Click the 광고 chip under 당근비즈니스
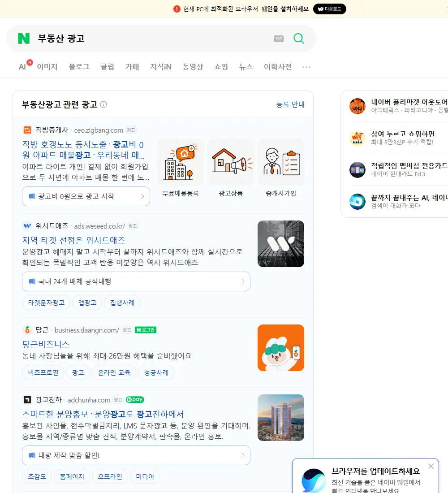Image resolution: width=448 pixels, height=493 pixels. point(78,372)
